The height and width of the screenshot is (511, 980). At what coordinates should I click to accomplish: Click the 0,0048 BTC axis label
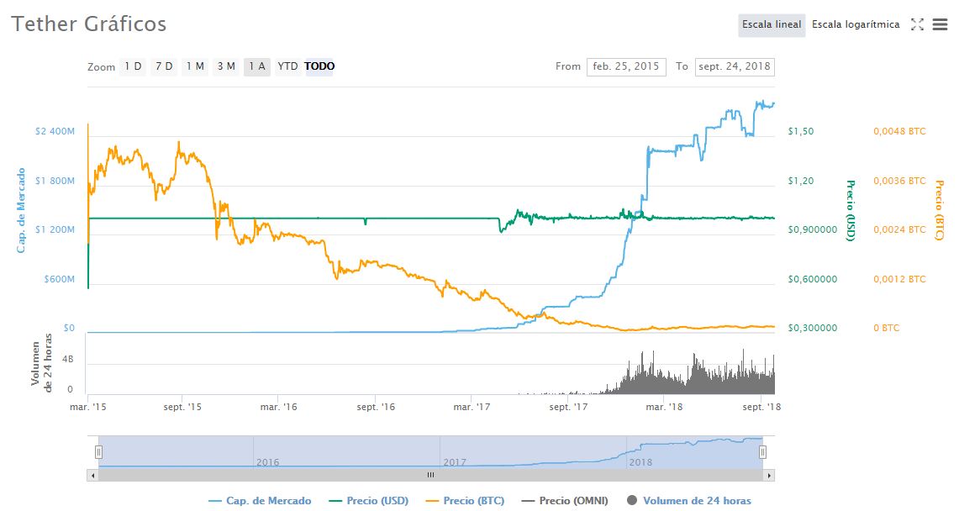[899, 131]
